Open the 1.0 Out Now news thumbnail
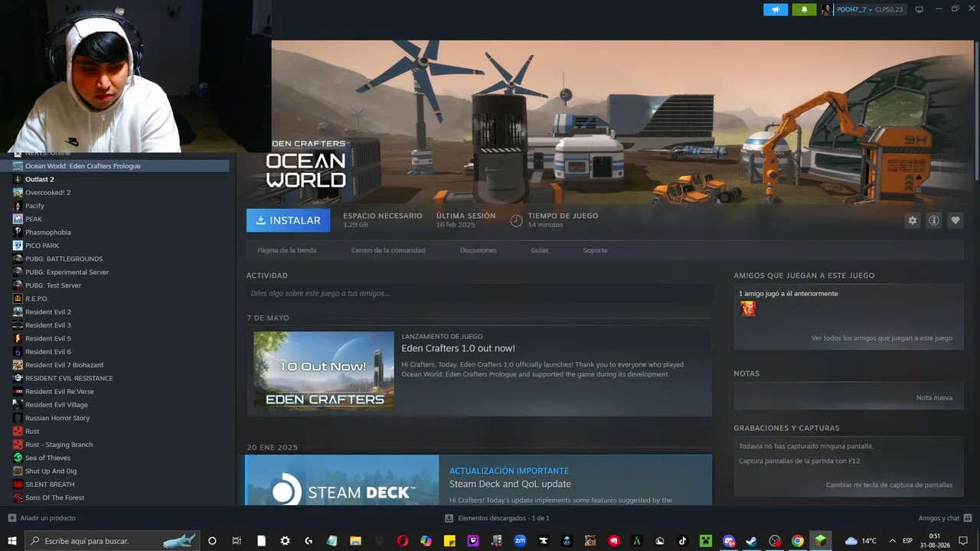This screenshot has width=980, height=551. [324, 370]
